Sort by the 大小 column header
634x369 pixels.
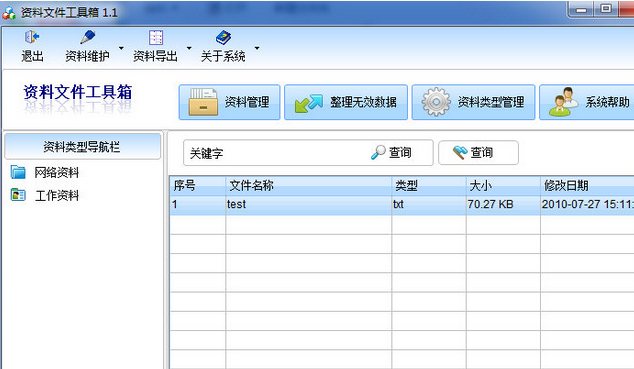click(x=503, y=186)
